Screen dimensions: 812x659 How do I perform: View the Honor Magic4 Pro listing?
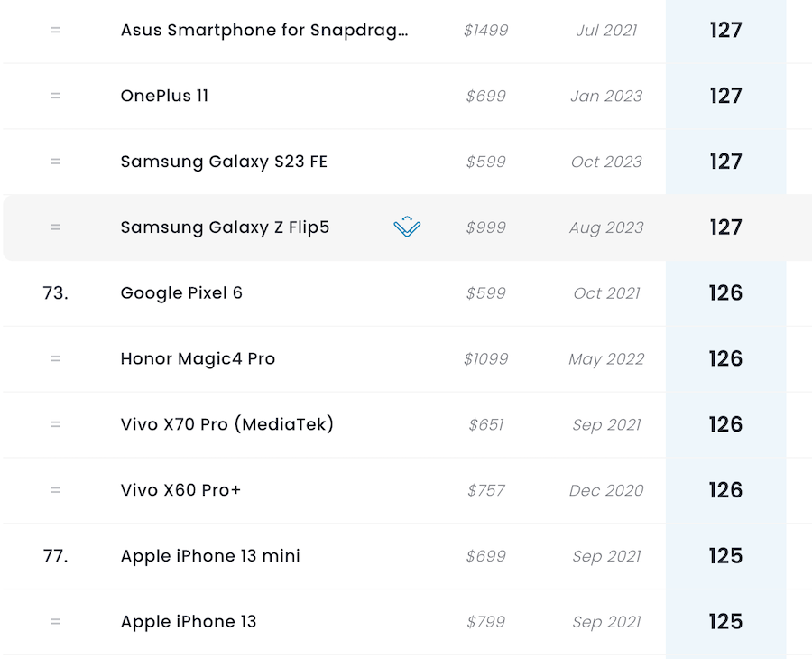(x=198, y=359)
